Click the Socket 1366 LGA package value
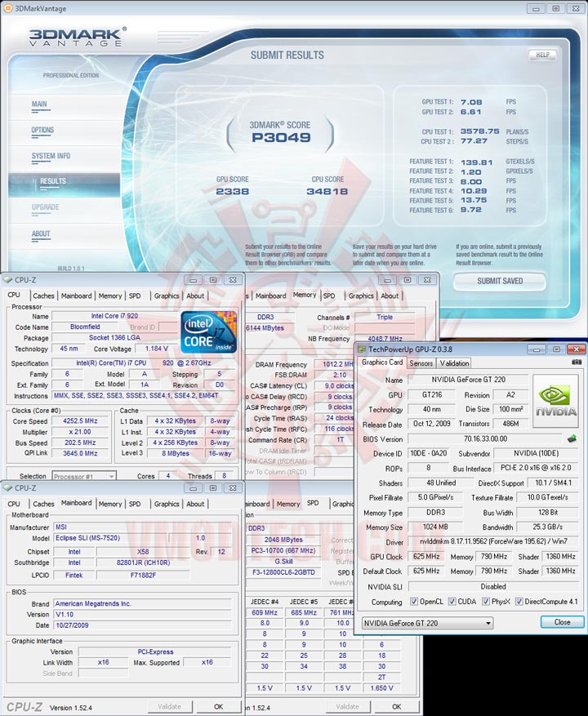 [114, 338]
